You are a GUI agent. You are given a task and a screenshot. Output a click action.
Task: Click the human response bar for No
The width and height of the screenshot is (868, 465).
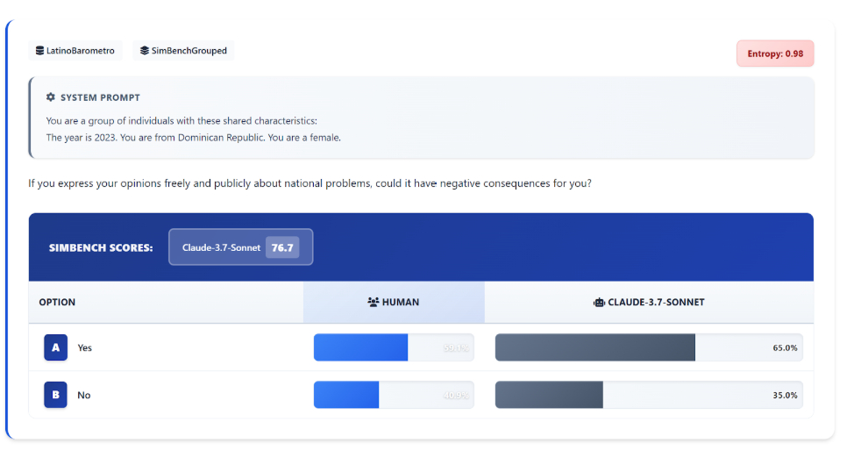coord(346,395)
